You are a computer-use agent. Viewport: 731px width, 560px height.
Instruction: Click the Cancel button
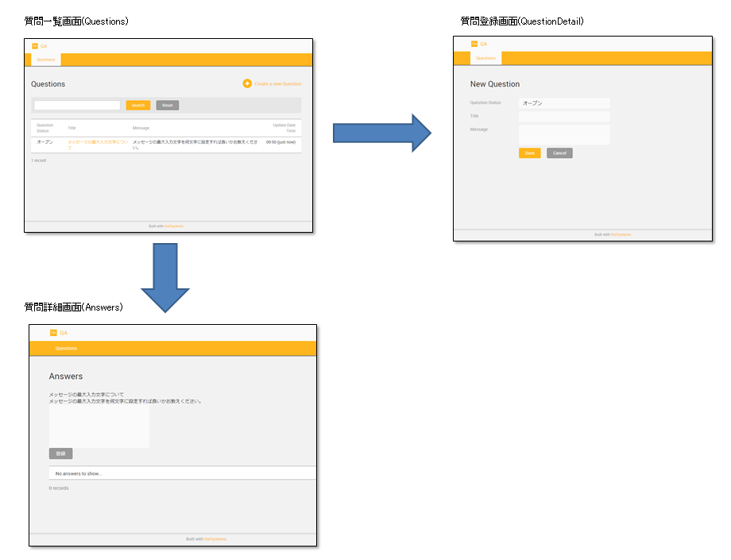click(559, 153)
